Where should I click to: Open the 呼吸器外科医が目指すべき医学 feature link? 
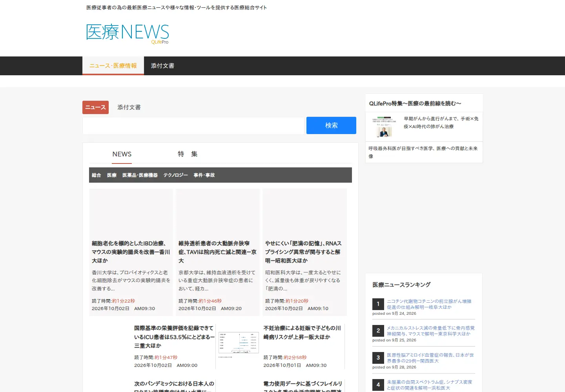click(x=423, y=152)
